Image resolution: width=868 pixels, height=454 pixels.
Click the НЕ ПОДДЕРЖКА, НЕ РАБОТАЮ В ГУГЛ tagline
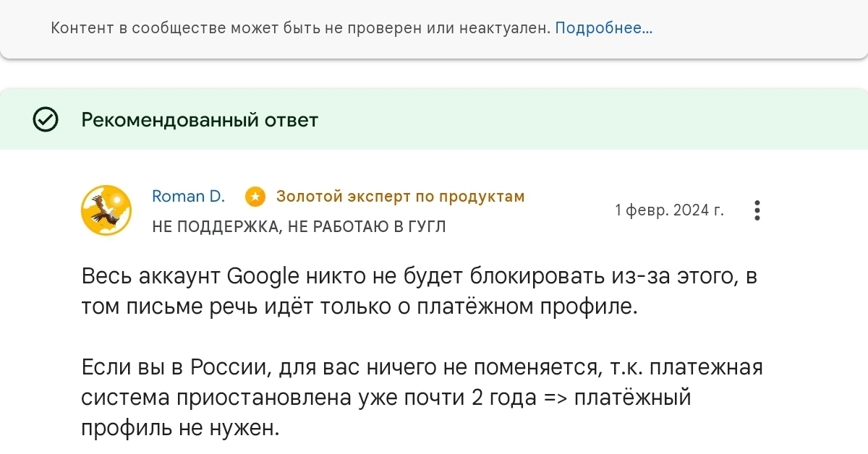299,227
